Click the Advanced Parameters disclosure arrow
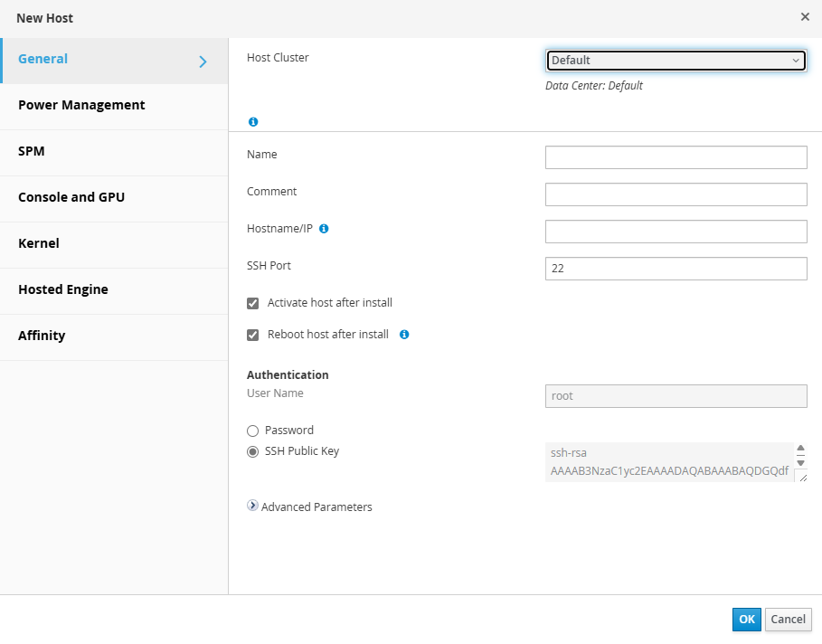Viewport: 822px width, 644px height. coord(253,507)
